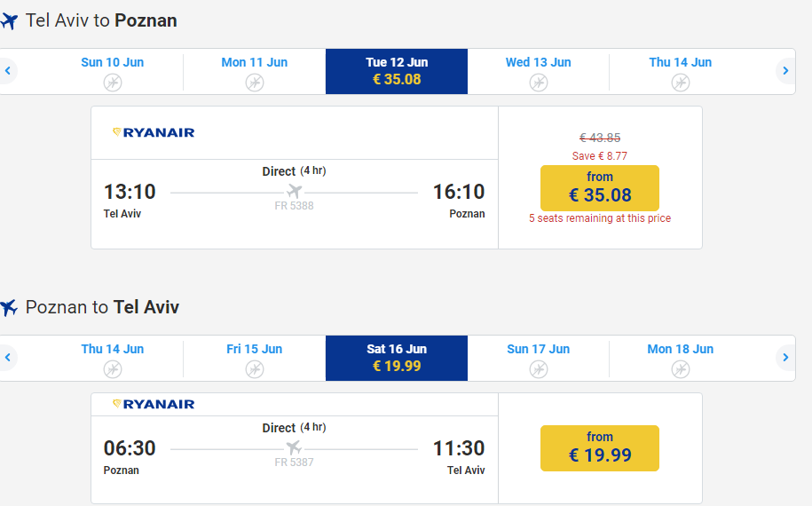This screenshot has height=506, width=812.
Task: Click the no-flight icon under Fri 15 Jun
Action: point(255,369)
